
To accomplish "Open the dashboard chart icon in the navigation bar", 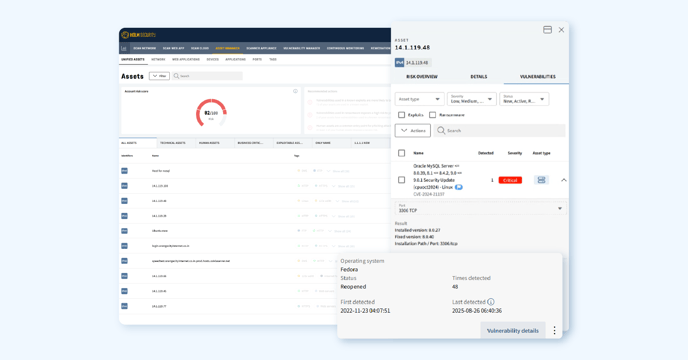I will (x=124, y=48).
